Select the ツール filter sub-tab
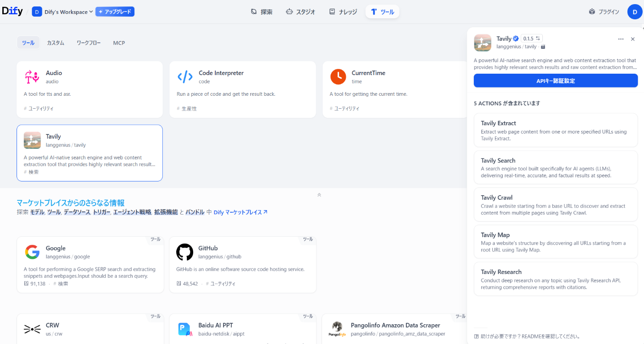This screenshot has height=344, width=644. click(x=28, y=43)
